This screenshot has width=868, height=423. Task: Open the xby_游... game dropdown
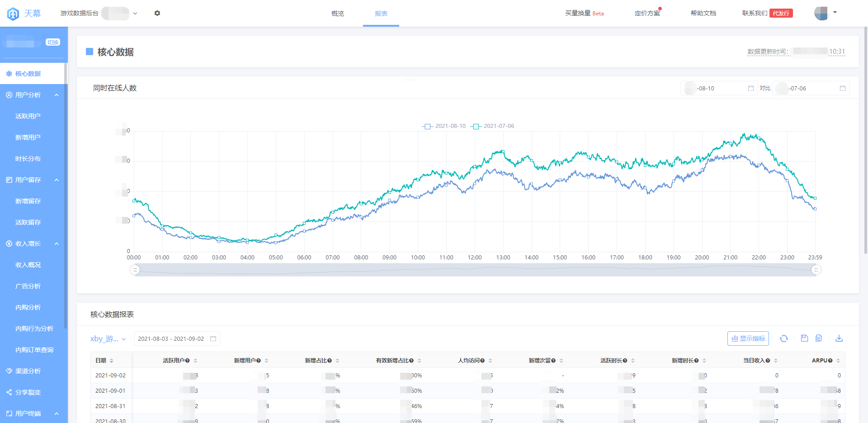[108, 339]
